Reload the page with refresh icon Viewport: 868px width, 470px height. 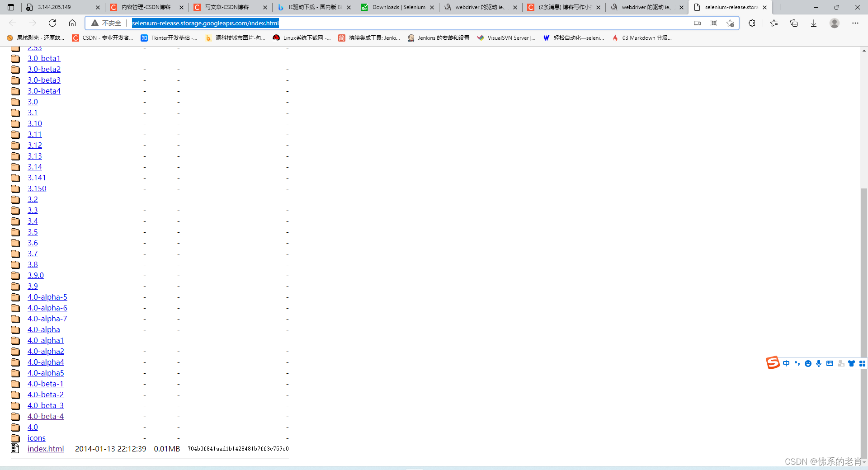[52, 23]
